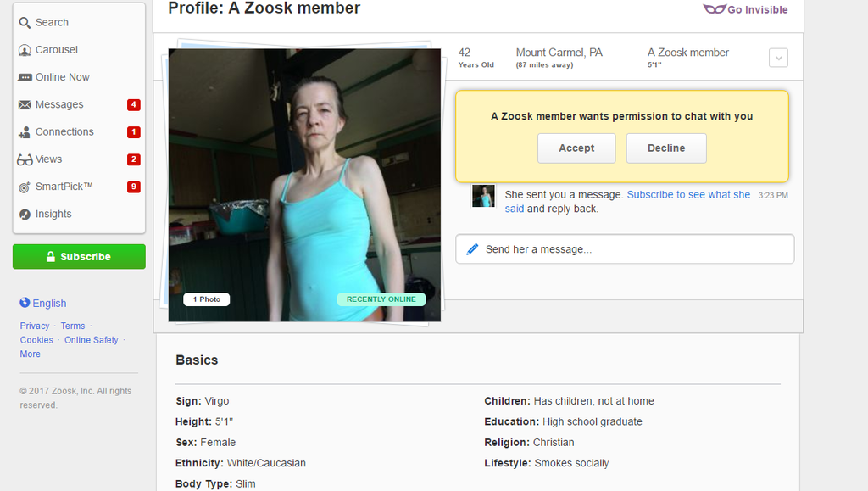Click the Mount Carmel, PA location text

[x=559, y=53]
